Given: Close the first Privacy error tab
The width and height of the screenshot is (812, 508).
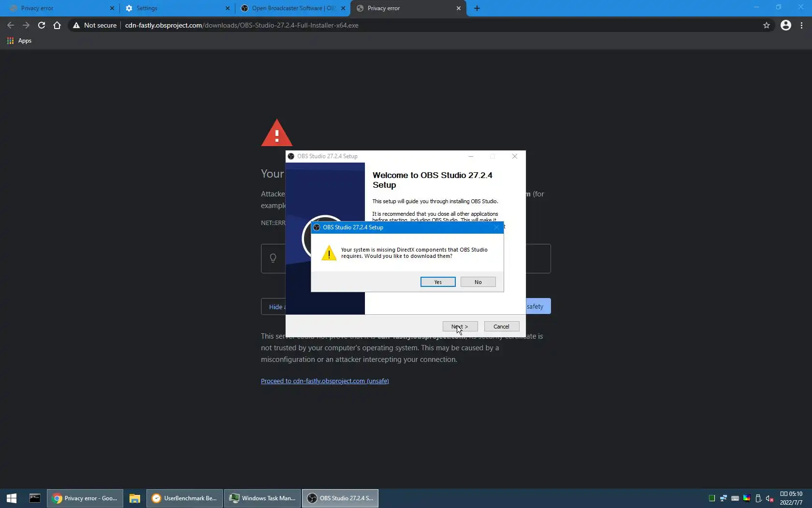Looking at the screenshot, I should 112,8.
